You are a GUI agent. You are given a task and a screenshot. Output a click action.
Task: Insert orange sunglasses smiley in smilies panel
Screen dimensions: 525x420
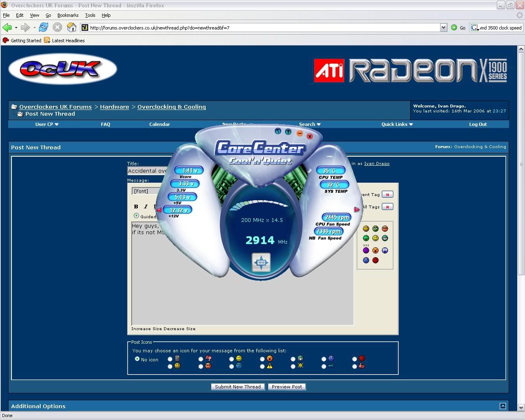click(385, 228)
